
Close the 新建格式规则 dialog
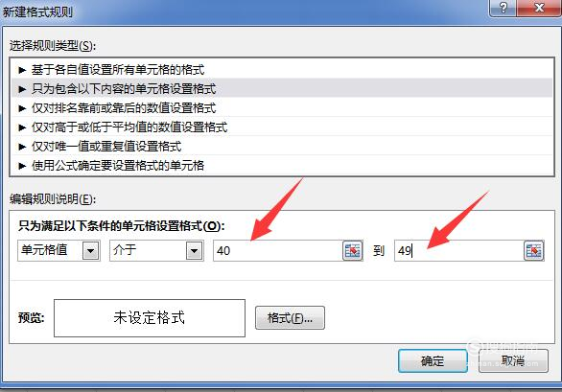(539, 8)
